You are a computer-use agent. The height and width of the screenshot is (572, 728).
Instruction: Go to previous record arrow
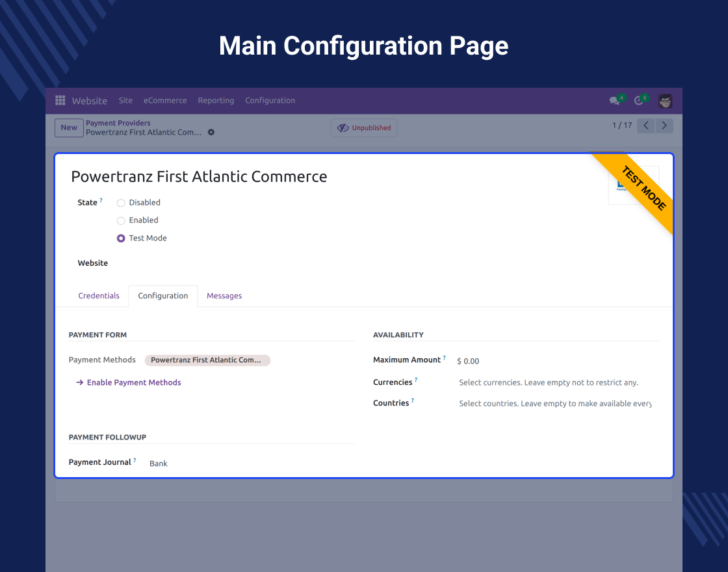(646, 125)
